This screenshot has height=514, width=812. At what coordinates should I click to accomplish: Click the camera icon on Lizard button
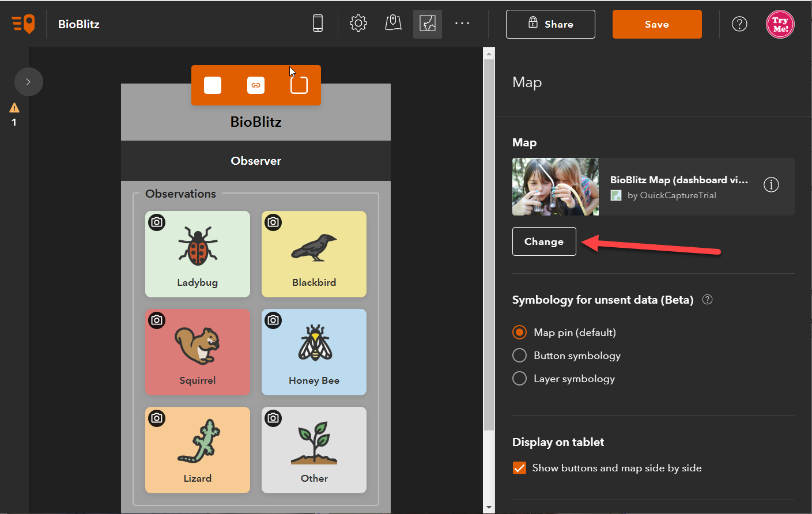tap(157, 418)
